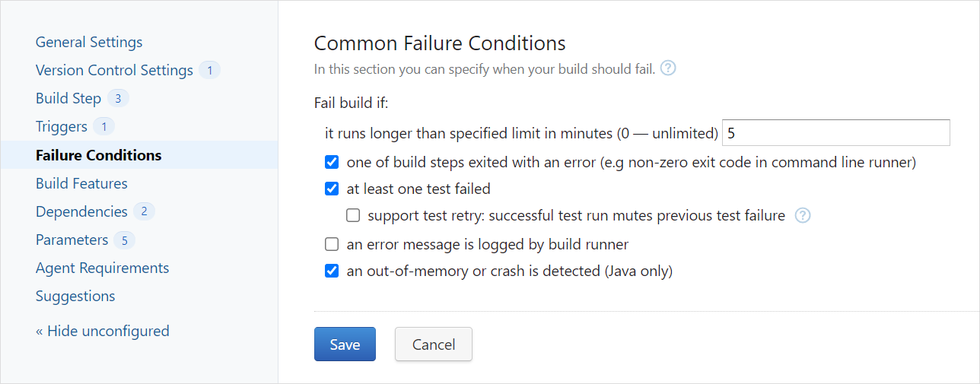
Task: Collapse sidebar with Hide unconfigured link
Action: (x=102, y=331)
